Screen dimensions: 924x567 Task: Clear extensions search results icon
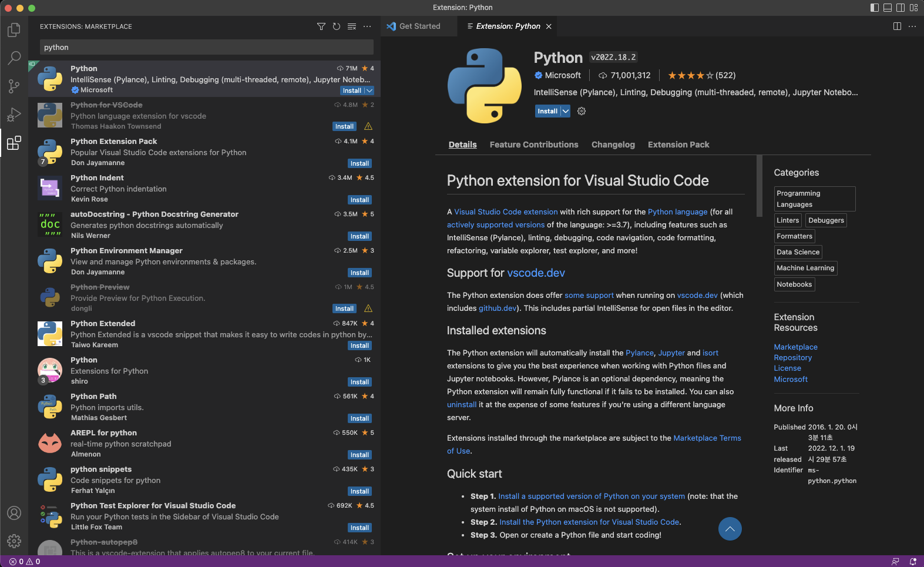click(352, 26)
